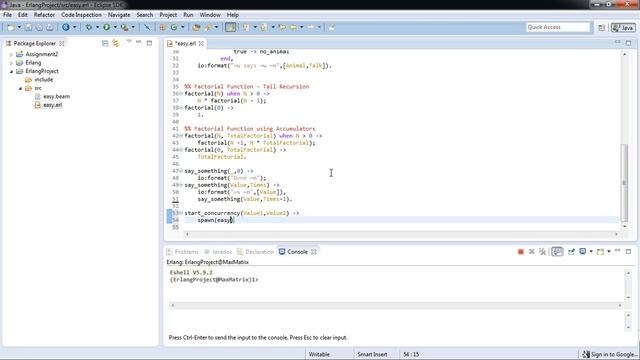The image size is (640, 360).
Task: Select the include folder
Action: [43, 80]
